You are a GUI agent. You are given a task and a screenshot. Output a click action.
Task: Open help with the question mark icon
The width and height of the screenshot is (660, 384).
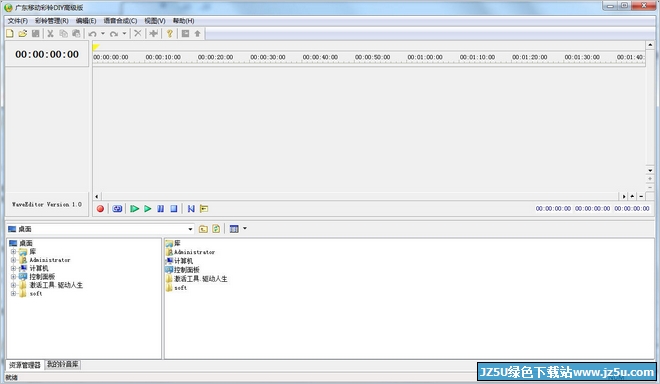pyautogui.click(x=170, y=34)
